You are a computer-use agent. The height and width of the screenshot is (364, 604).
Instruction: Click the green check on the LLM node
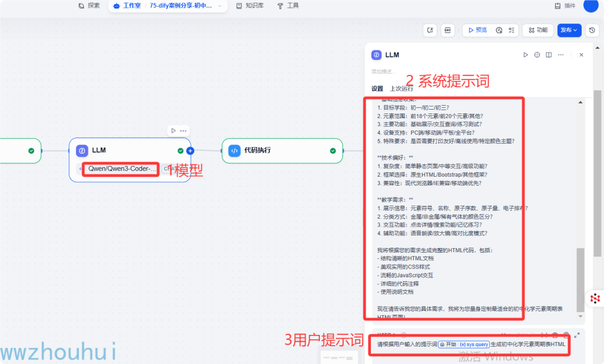pos(180,150)
